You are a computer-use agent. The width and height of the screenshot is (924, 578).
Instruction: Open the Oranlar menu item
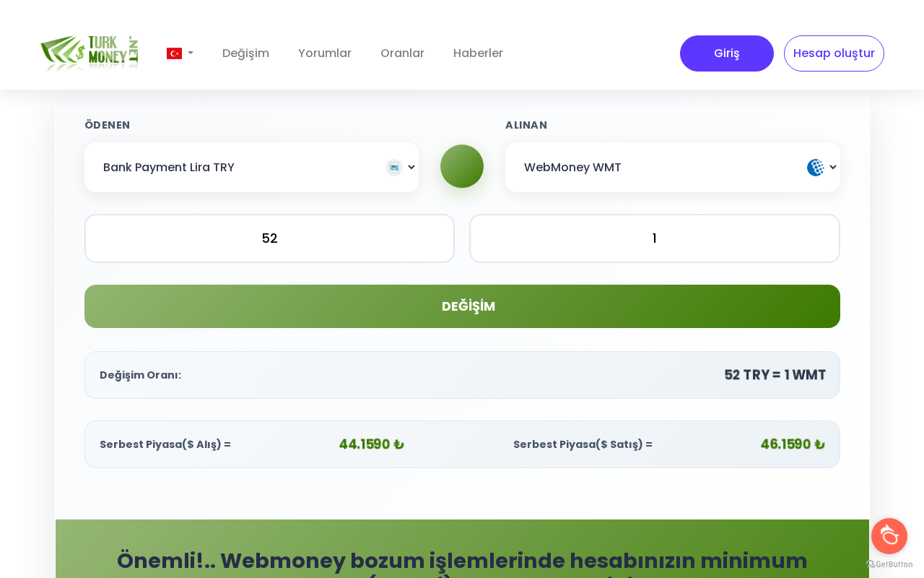coord(402,53)
